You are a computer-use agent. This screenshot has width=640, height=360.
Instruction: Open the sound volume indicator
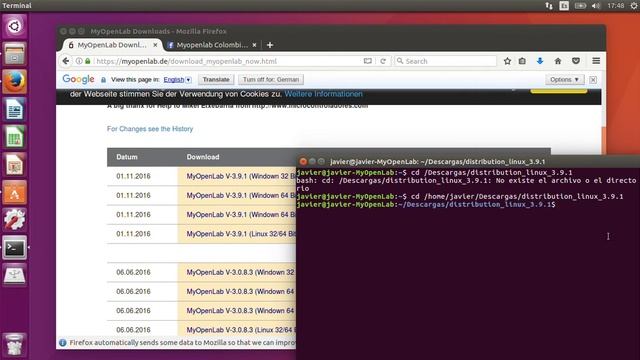click(596, 6)
